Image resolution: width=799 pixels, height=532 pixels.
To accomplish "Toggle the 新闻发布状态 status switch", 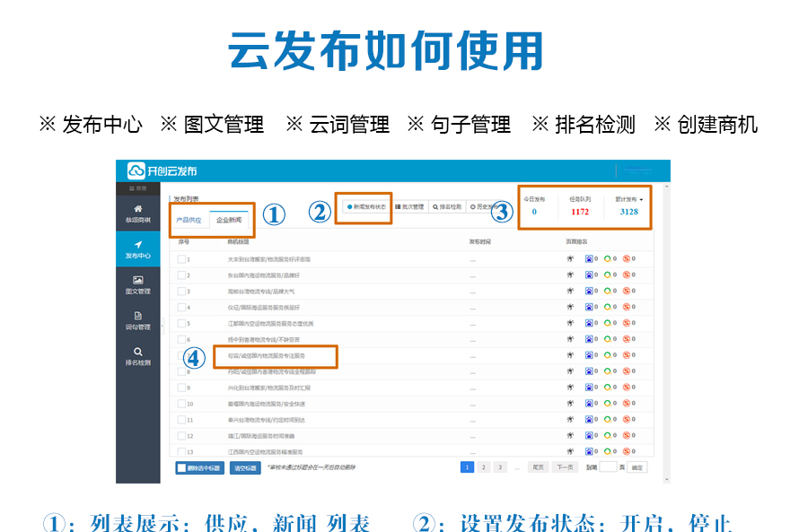I will (x=366, y=206).
